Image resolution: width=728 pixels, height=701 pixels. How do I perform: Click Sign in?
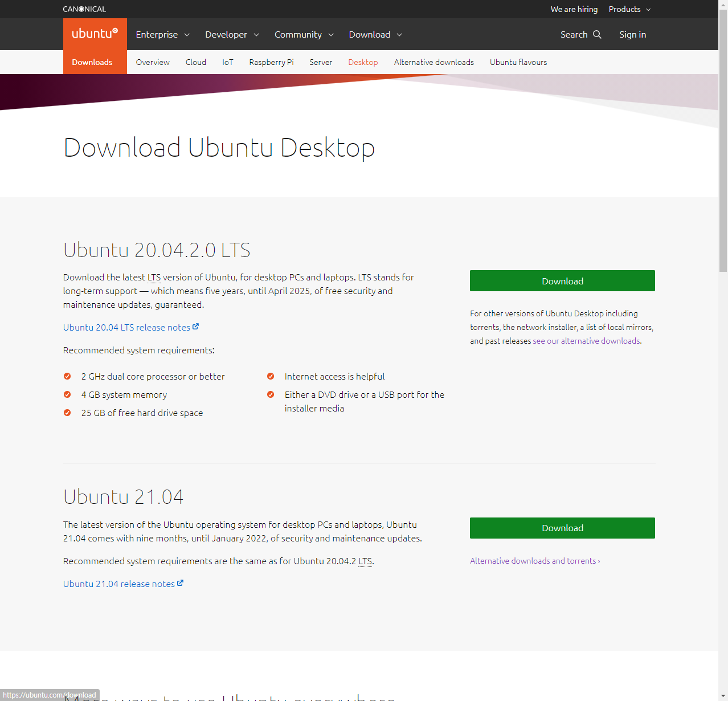(632, 34)
